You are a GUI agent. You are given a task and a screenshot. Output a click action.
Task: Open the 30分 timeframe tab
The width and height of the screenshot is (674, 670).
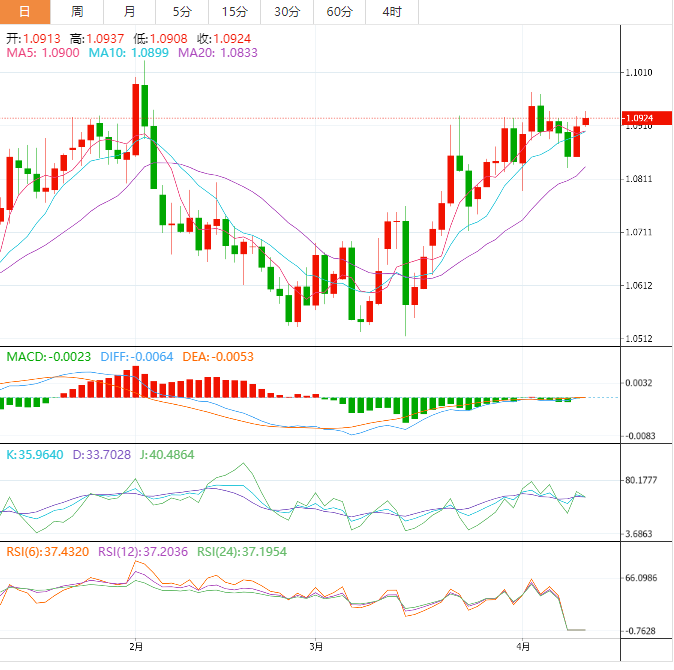[287, 12]
